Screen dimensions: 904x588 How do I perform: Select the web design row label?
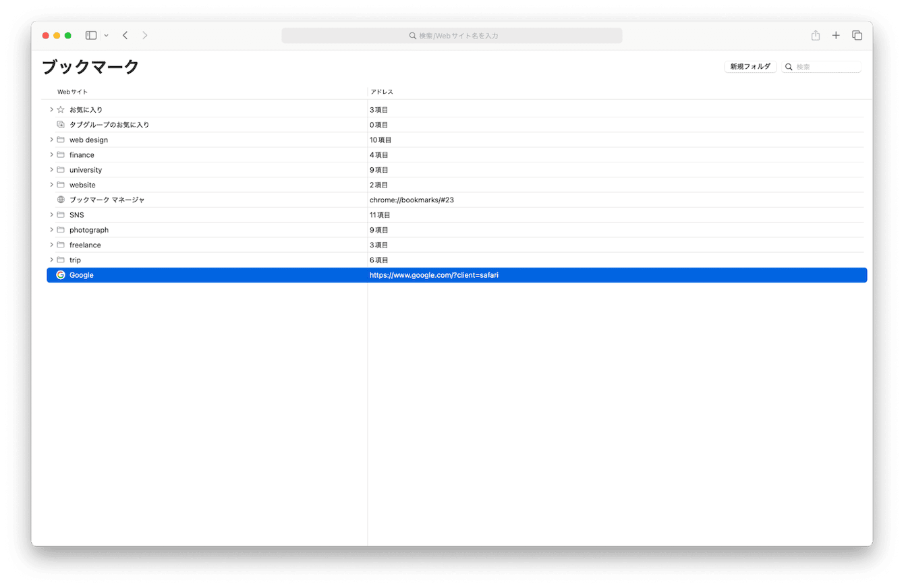[x=88, y=140]
